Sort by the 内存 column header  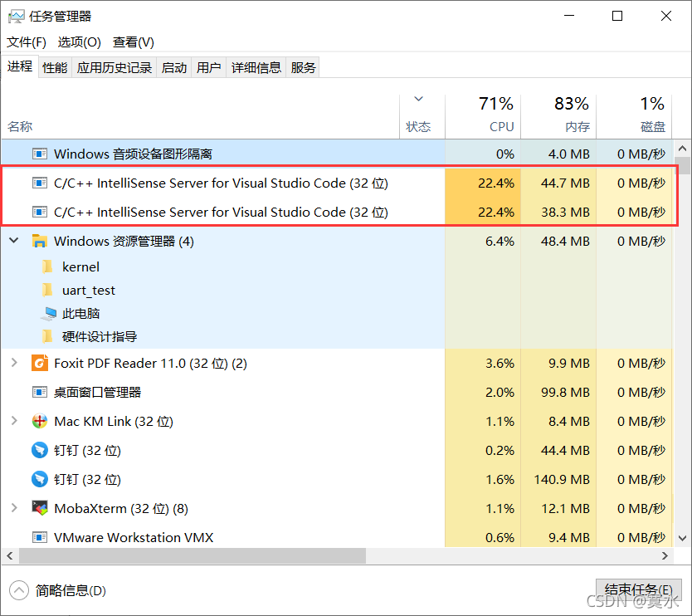558,116
